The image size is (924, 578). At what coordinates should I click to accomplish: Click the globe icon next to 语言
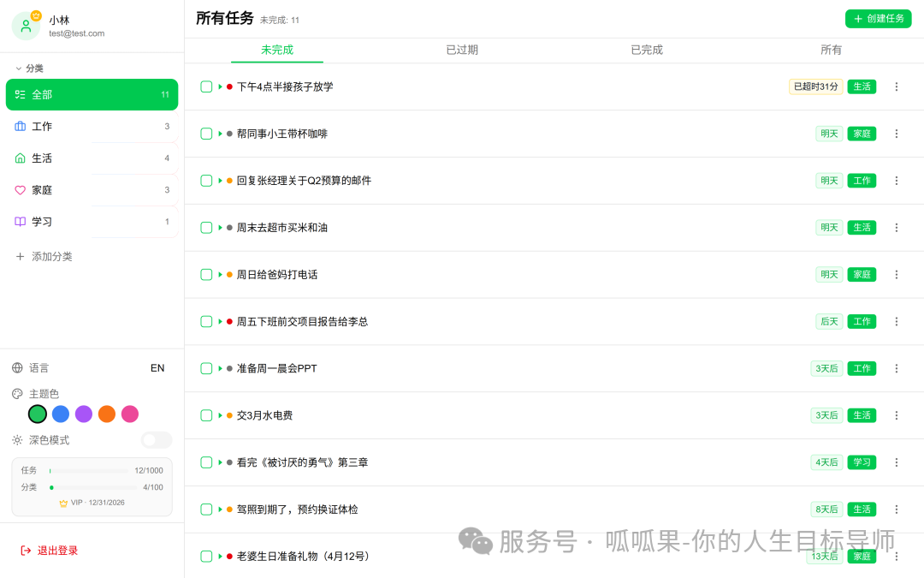tap(19, 367)
